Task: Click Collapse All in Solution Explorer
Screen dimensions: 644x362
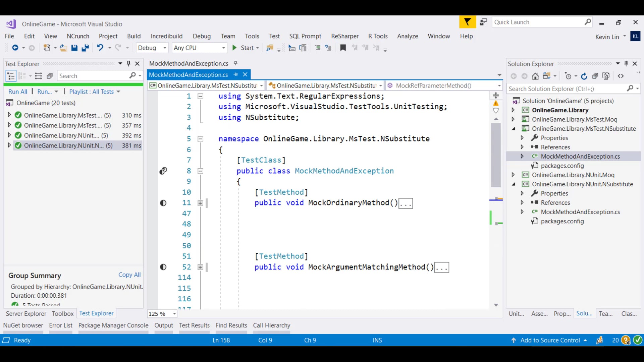Action: pyautogui.click(x=595, y=76)
